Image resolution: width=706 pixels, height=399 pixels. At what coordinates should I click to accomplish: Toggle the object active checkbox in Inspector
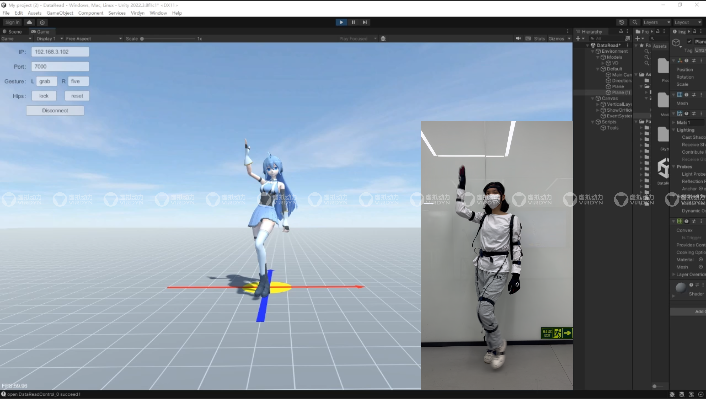[x=690, y=41]
